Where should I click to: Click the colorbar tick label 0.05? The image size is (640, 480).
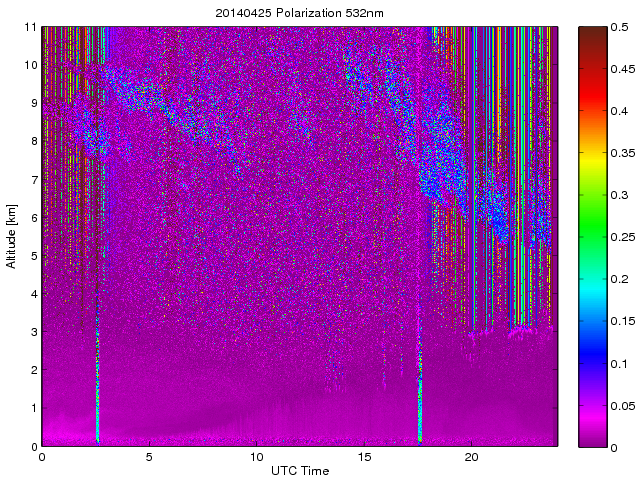pyautogui.click(x=620, y=405)
